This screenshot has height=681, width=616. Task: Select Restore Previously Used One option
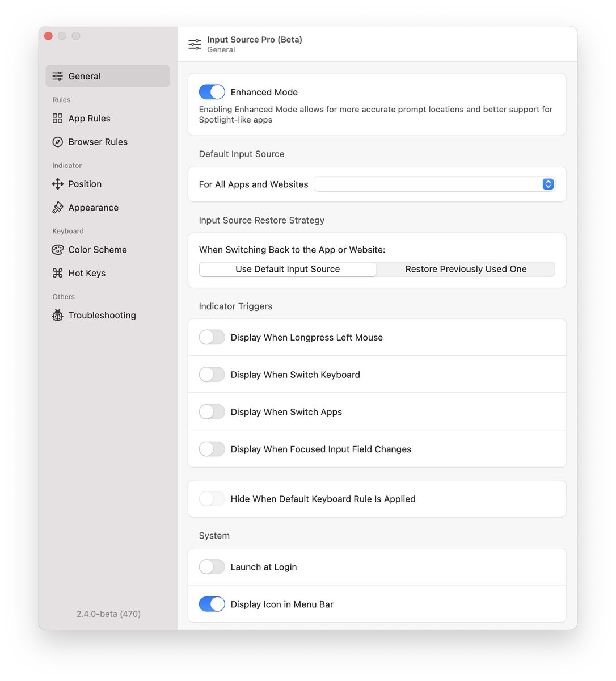466,269
